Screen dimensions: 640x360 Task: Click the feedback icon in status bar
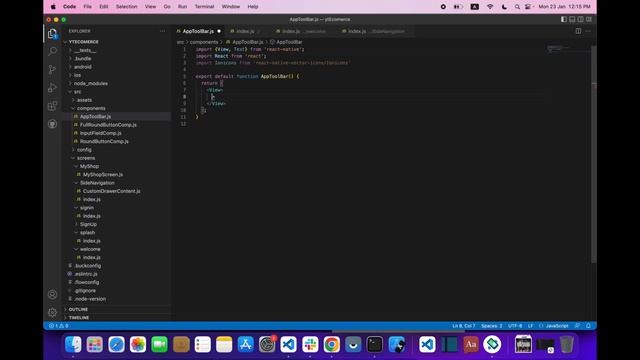tap(577, 326)
